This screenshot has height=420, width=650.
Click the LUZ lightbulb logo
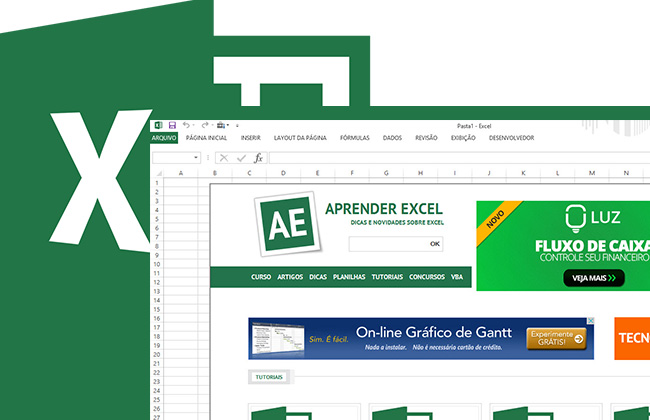[x=576, y=218]
